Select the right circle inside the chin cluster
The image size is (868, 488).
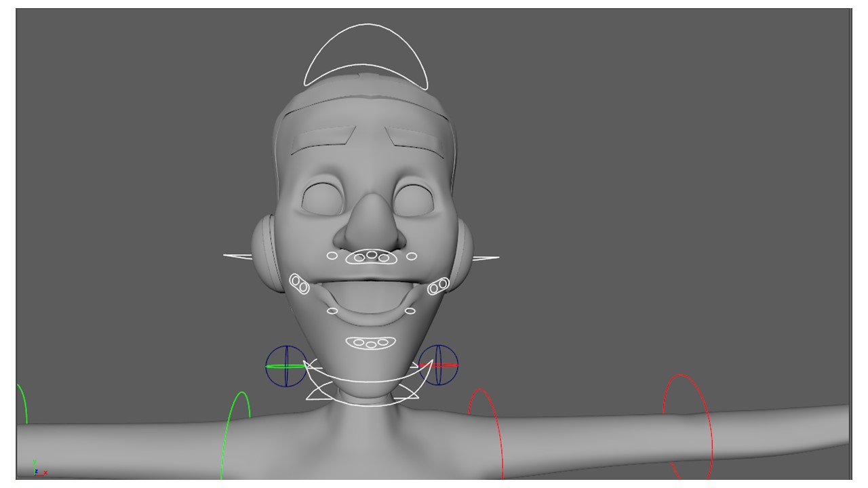(x=383, y=343)
